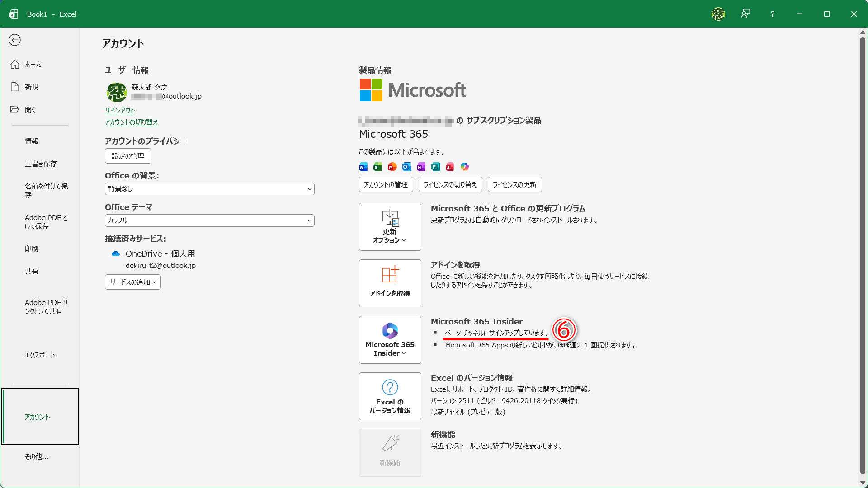Open the Office テーマ dropdown showing カラフル
Image resolution: width=868 pixels, height=488 pixels.
click(x=209, y=220)
